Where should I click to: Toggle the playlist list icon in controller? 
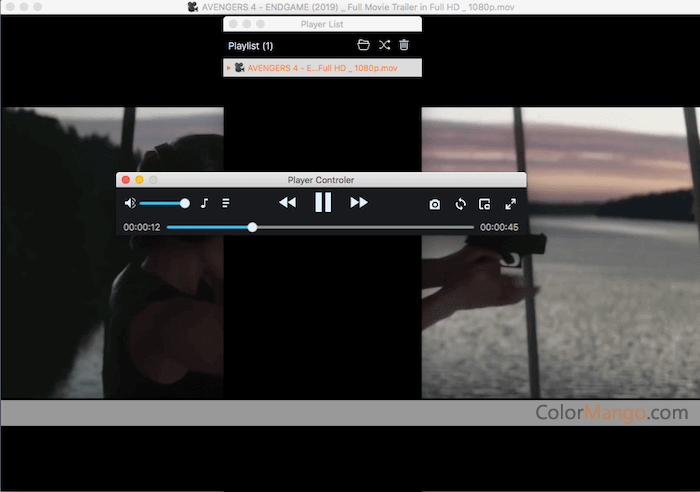pyautogui.click(x=226, y=204)
